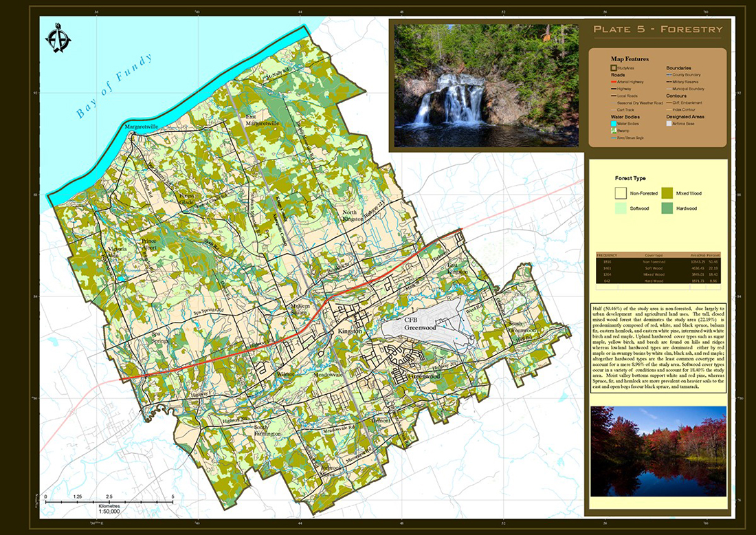Screen dimensions: 756x535
Task: Click the Swamp legend pattern symbol
Action: click(614, 131)
